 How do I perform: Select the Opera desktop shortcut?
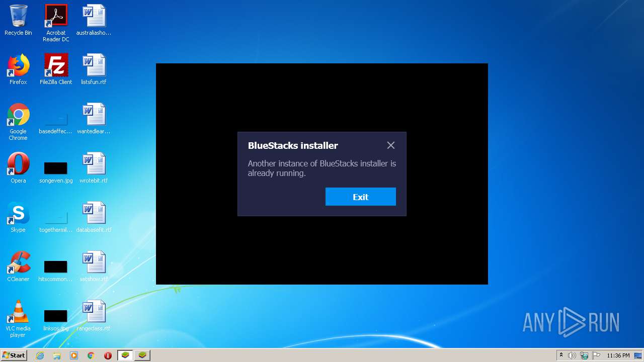pyautogui.click(x=18, y=168)
